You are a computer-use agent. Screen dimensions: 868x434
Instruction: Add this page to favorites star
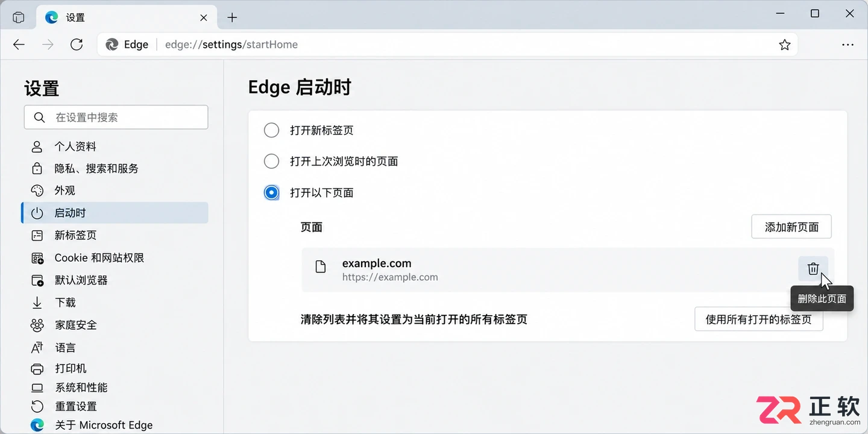pyautogui.click(x=784, y=45)
